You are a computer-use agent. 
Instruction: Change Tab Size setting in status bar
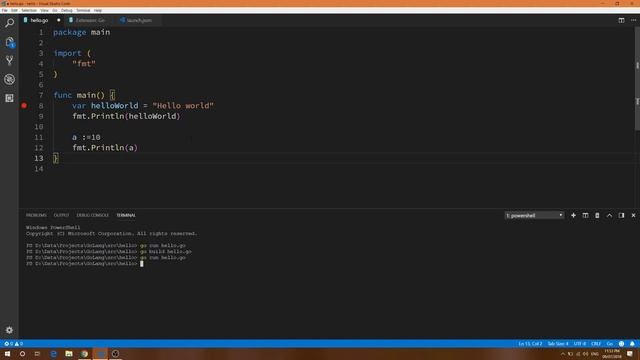[x=558, y=344]
